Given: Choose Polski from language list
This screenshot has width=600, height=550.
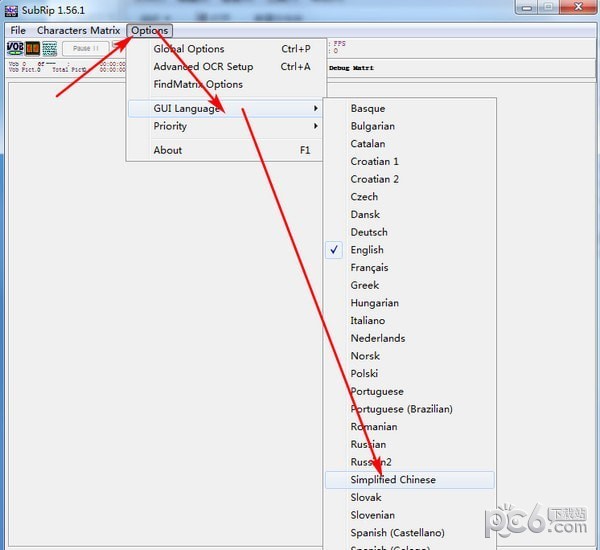Looking at the screenshot, I should click(409, 373).
